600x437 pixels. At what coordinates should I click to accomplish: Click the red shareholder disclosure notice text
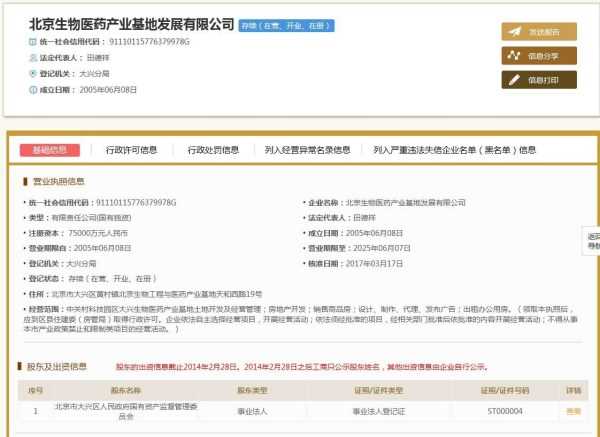click(302, 367)
